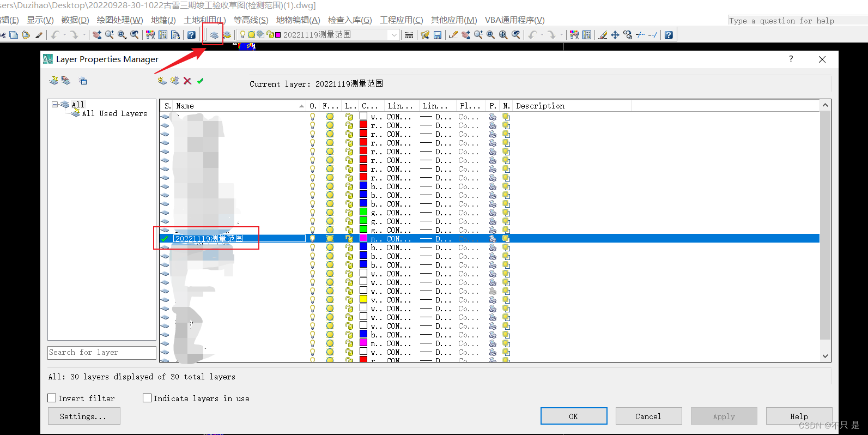Click the first toolbar's pencil brush icon
The image size is (868, 435).
pyautogui.click(x=39, y=35)
